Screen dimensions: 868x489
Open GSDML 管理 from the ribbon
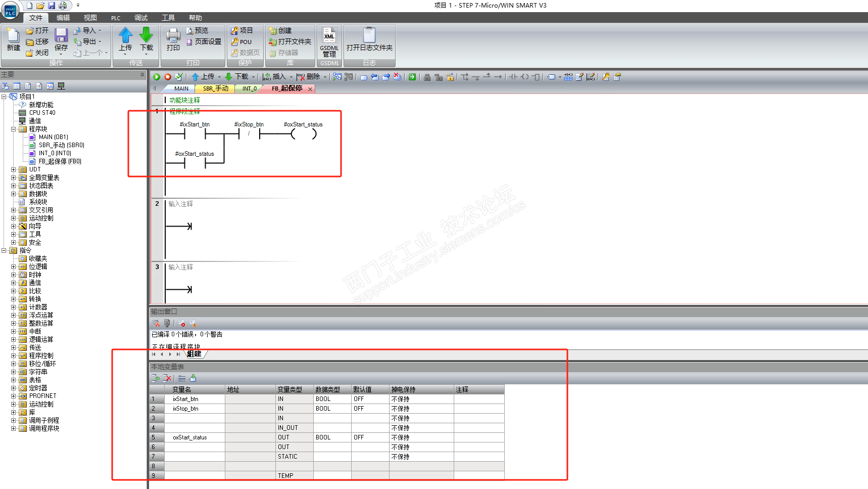tap(329, 42)
